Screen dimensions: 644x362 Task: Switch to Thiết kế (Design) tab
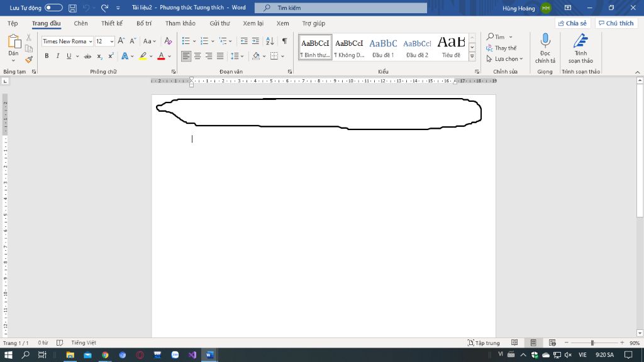click(x=112, y=23)
